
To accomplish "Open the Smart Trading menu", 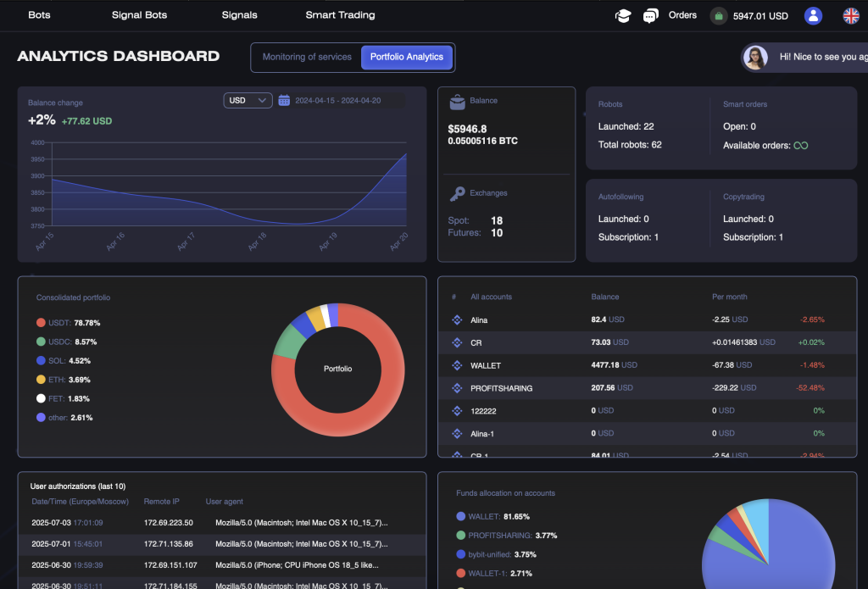I will [340, 15].
